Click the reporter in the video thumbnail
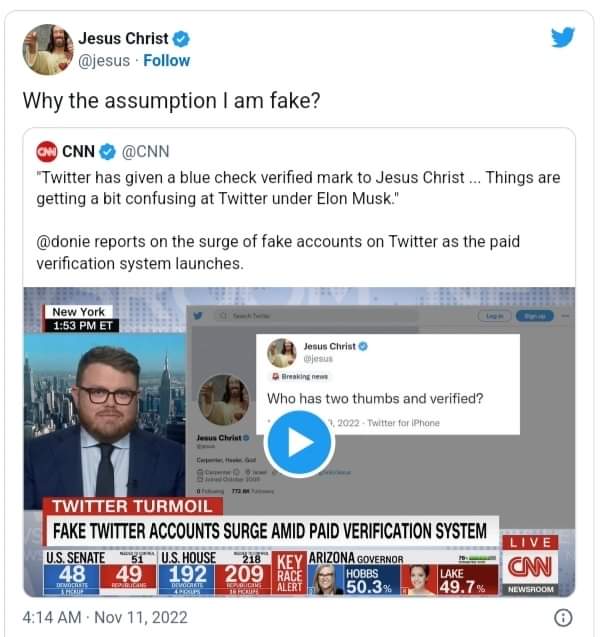606x637 pixels. (x=105, y=421)
